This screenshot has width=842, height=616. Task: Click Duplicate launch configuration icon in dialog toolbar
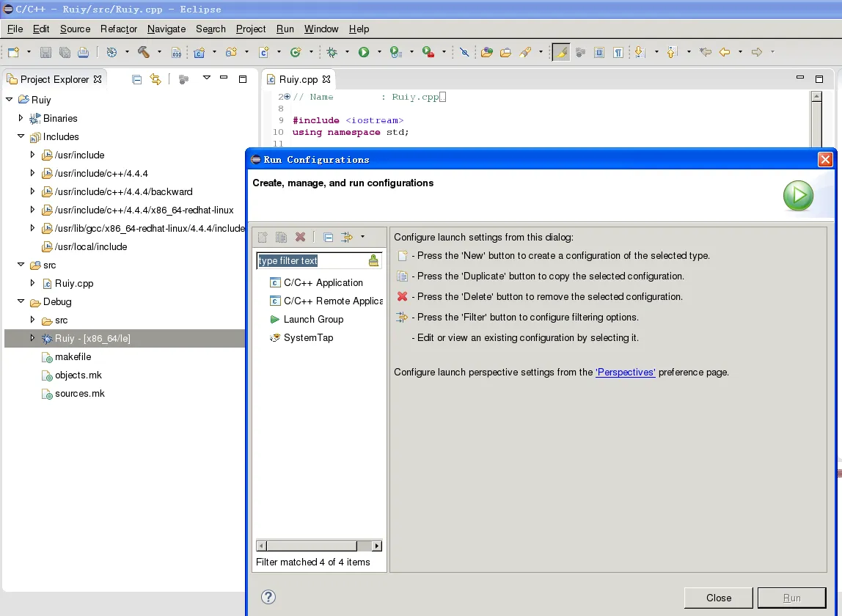(x=281, y=237)
